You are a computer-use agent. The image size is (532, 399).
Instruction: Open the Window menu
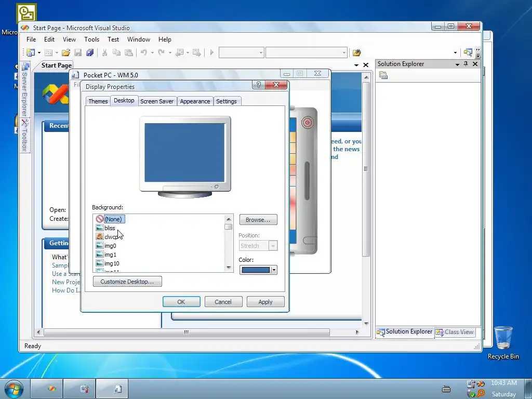tap(138, 39)
